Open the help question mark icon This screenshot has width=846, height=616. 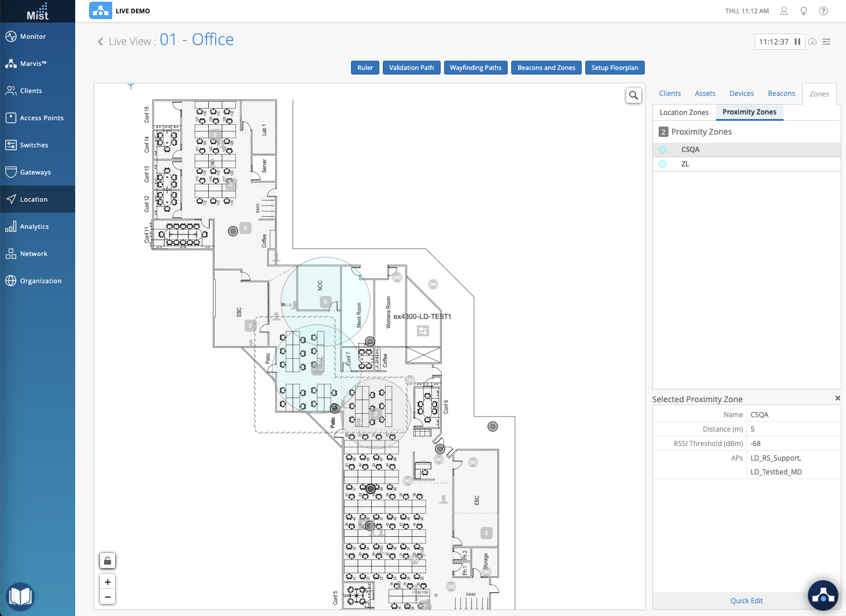pos(823,11)
